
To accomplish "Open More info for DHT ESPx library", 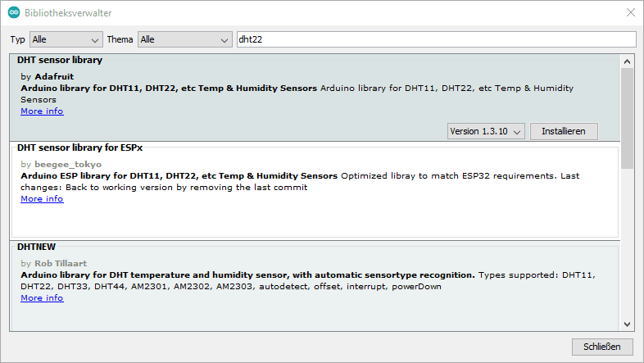I will coord(42,198).
